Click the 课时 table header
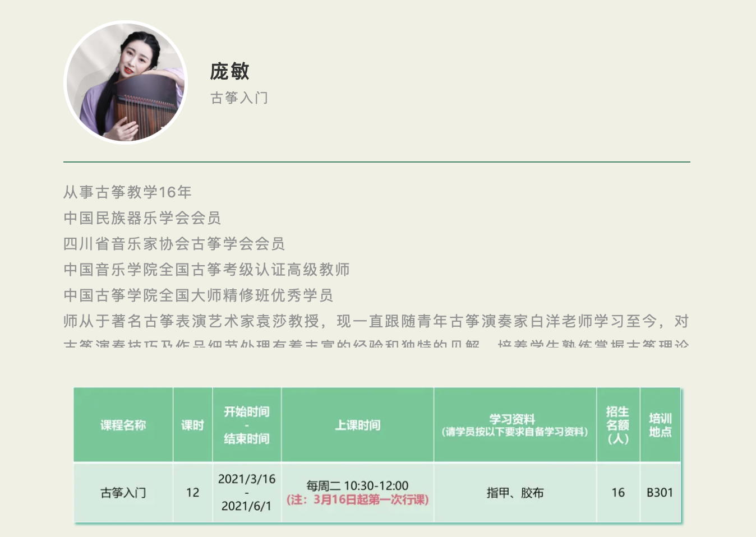This screenshot has height=537, width=756. click(193, 425)
